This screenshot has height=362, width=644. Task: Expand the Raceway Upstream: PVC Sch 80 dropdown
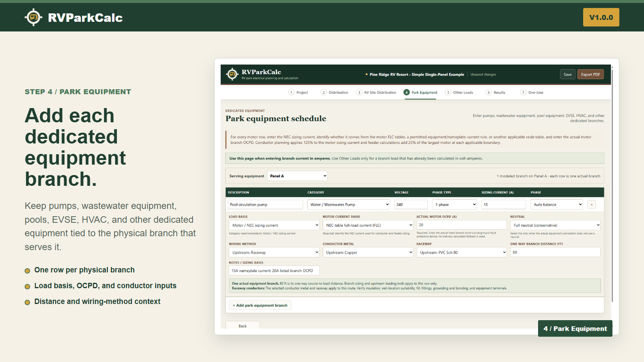(462, 252)
